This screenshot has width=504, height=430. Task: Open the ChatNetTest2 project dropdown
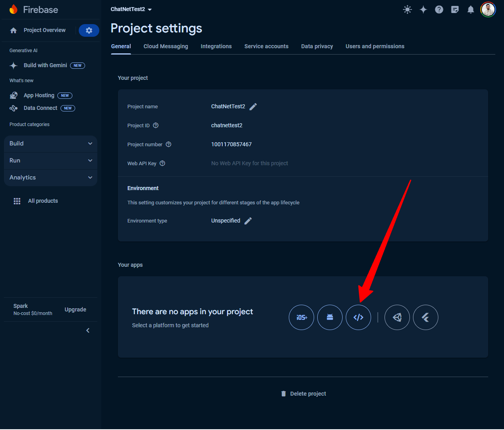131,9
